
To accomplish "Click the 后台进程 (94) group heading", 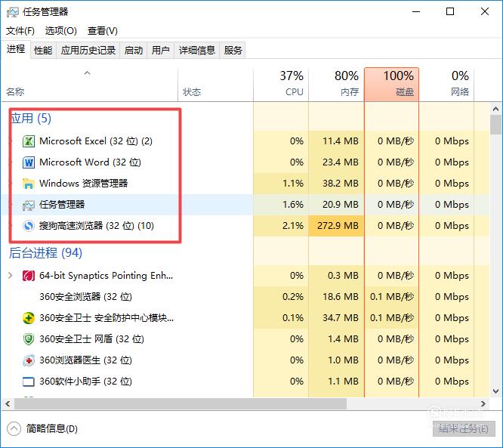I will click(45, 253).
